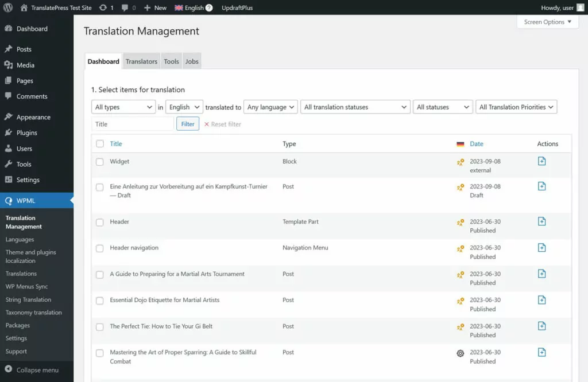Open the English source language dropdown
Image resolution: width=588 pixels, height=382 pixels.
click(x=184, y=107)
